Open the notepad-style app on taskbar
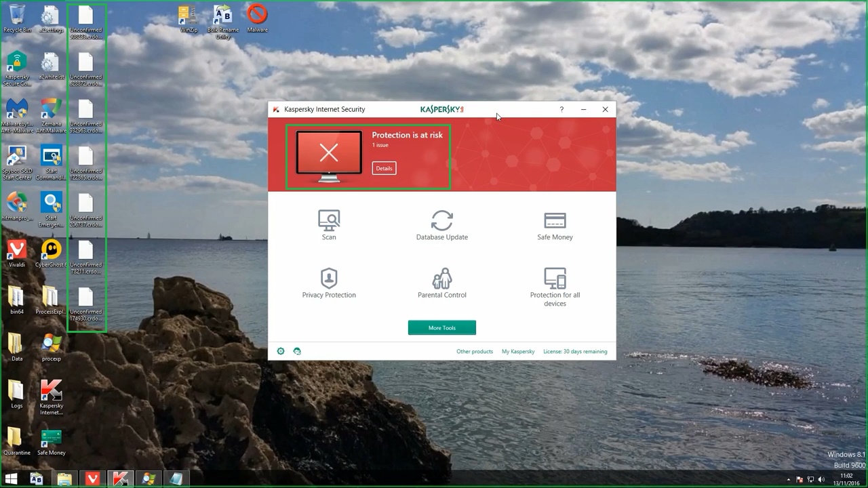 click(x=176, y=479)
